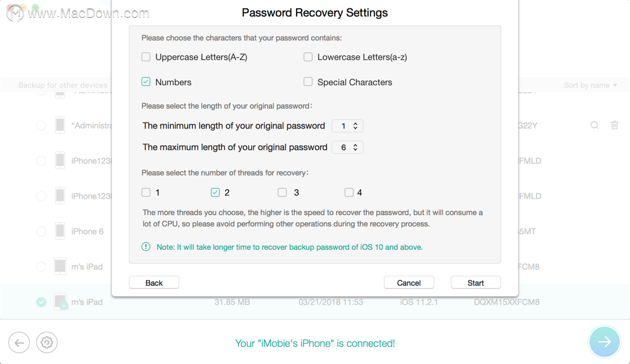
Task: Click the info icon next to the iOS 10 note
Action: [x=146, y=247]
